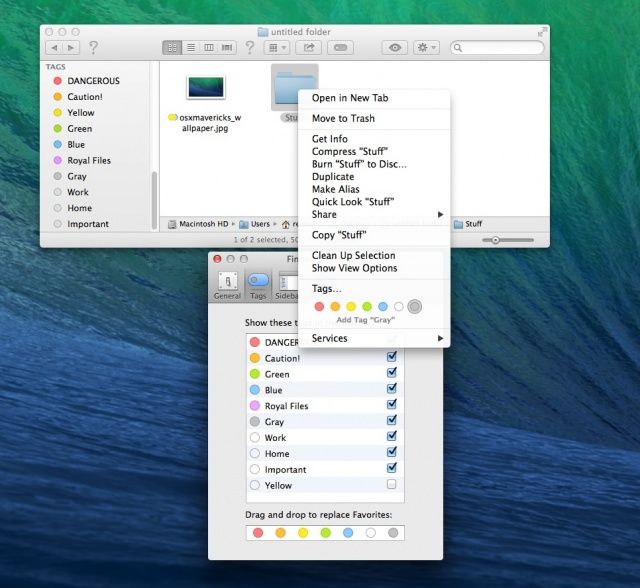The width and height of the screenshot is (640, 588).
Task: Click the Macintosh HD icon in the path bar
Action: click(172, 224)
